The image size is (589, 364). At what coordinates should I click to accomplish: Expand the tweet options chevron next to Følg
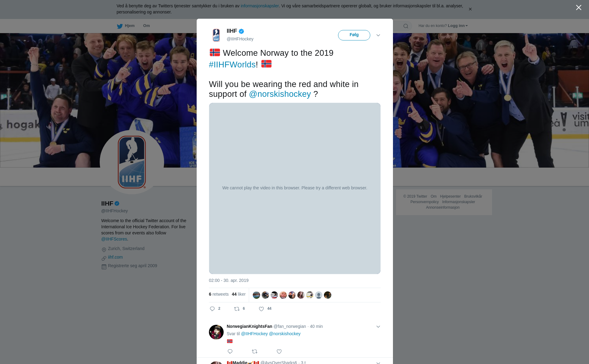378,35
